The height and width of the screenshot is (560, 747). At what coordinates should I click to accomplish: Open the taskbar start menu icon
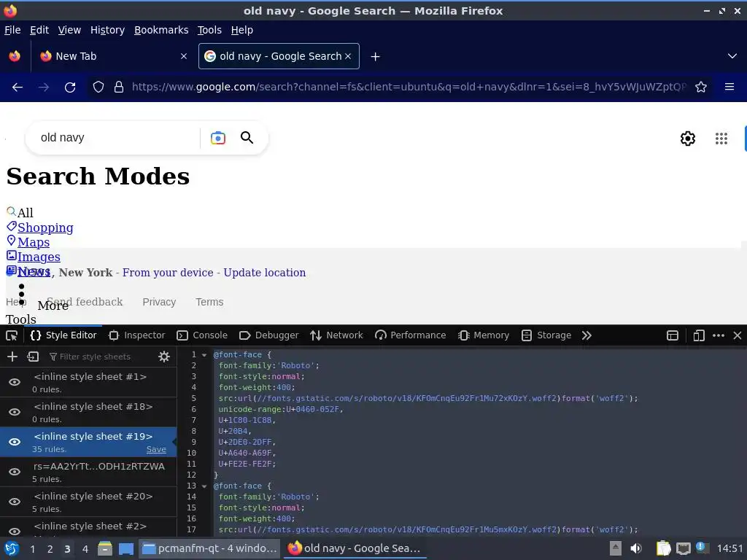click(x=12, y=548)
